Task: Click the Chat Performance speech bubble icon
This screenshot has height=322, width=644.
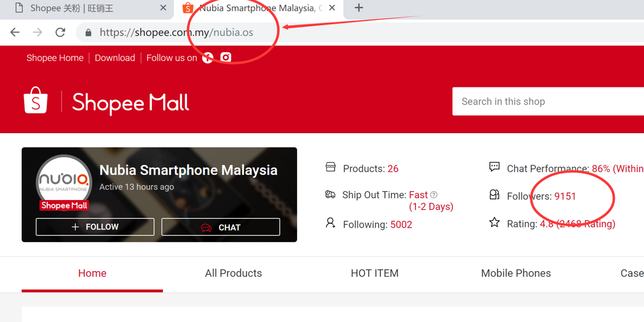Action: click(495, 167)
